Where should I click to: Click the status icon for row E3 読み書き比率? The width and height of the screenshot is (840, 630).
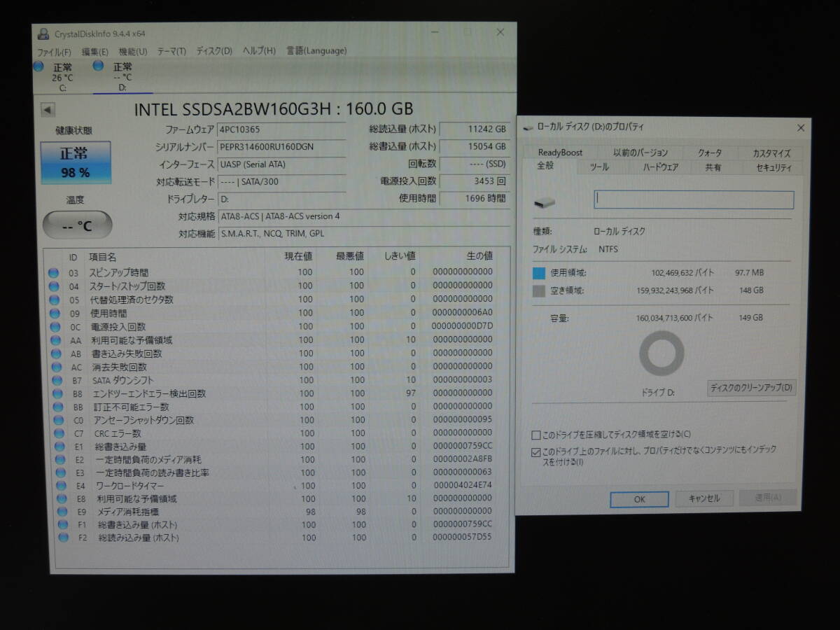(x=61, y=472)
